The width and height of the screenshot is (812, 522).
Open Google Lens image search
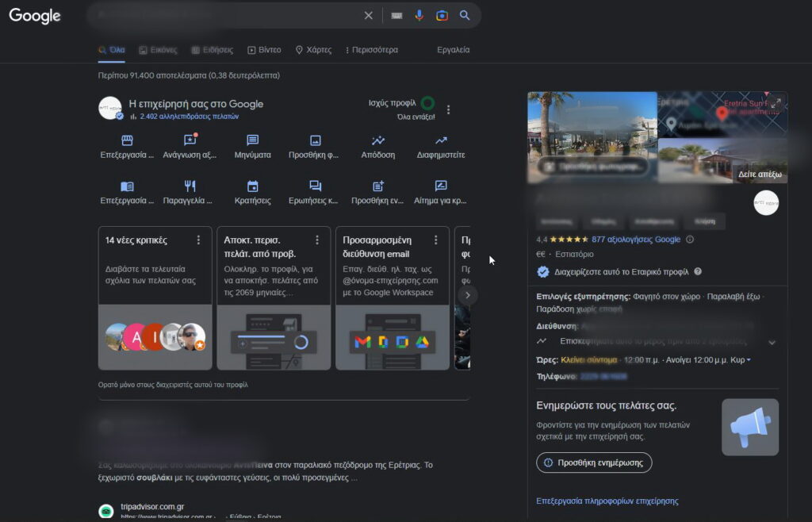(x=442, y=16)
